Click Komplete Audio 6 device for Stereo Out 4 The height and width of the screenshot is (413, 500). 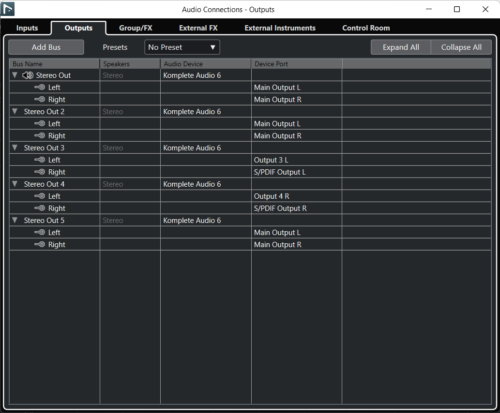tap(192, 184)
